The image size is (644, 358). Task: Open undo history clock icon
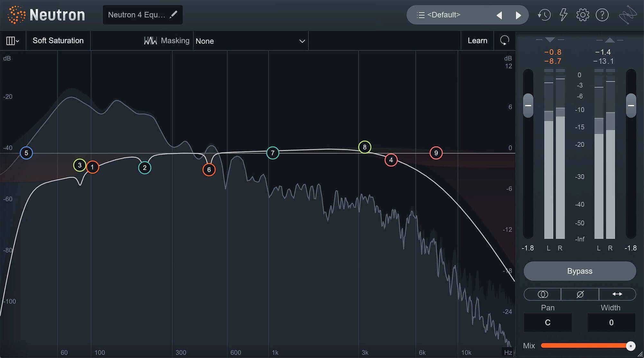pos(544,15)
